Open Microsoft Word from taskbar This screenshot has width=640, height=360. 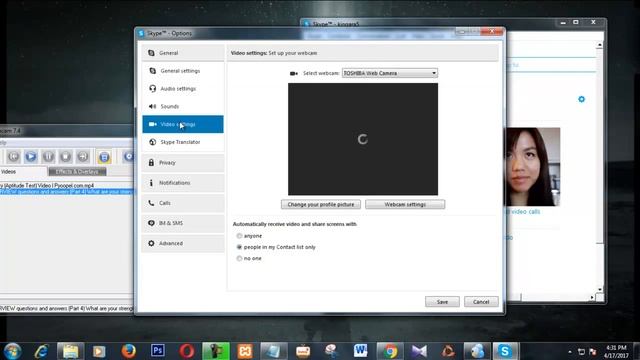coord(360,351)
